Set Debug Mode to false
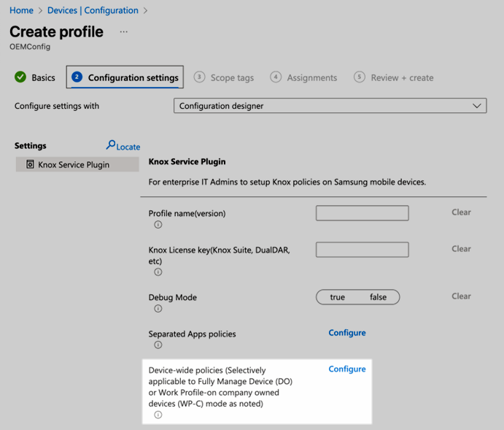This screenshot has height=430, width=504. click(378, 297)
